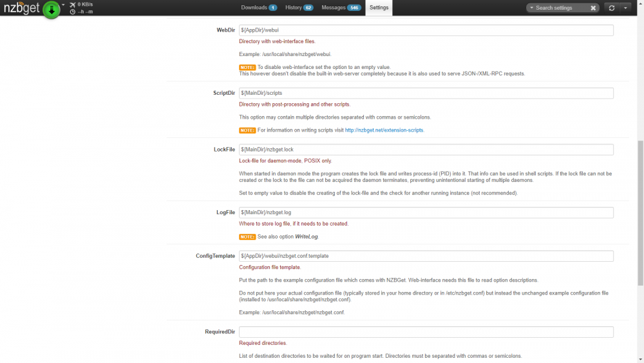
Task: Click the 'Configuration file template.' text
Action: (270, 267)
